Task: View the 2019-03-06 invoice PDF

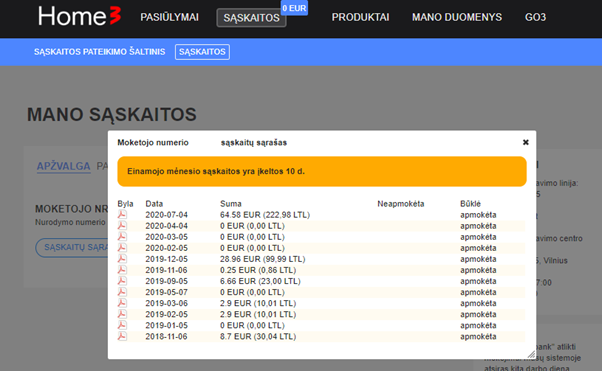Action: pyautogui.click(x=122, y=303)
